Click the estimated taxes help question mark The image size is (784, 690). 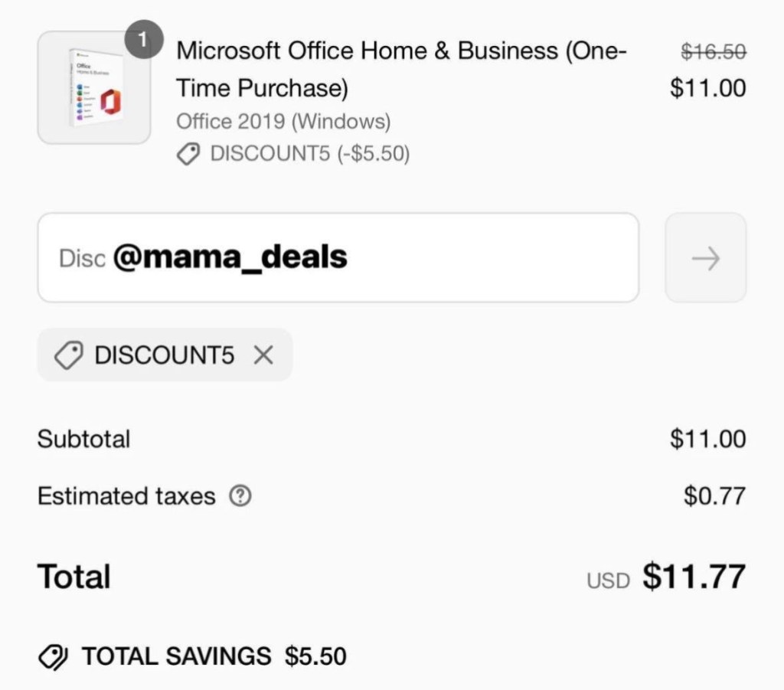[240, 496]
